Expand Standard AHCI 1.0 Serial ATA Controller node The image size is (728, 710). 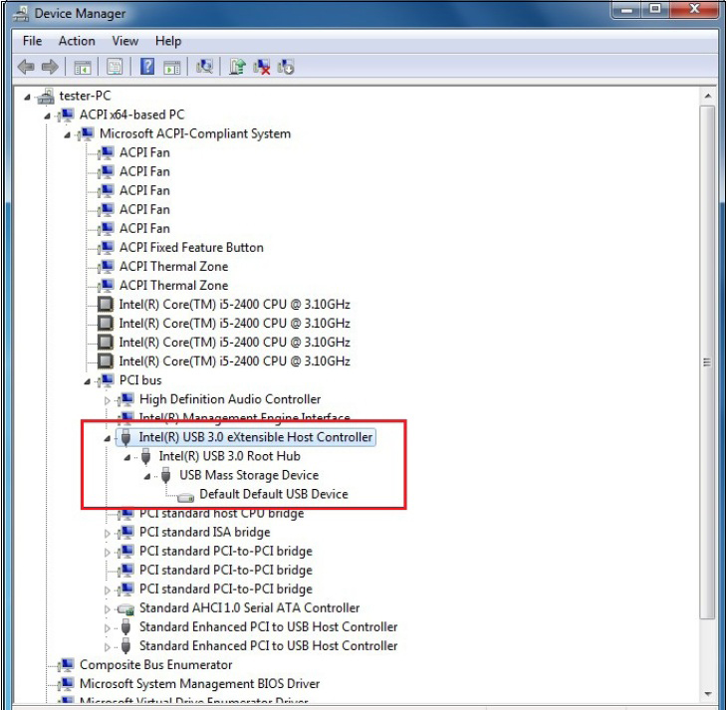point(108,609)
